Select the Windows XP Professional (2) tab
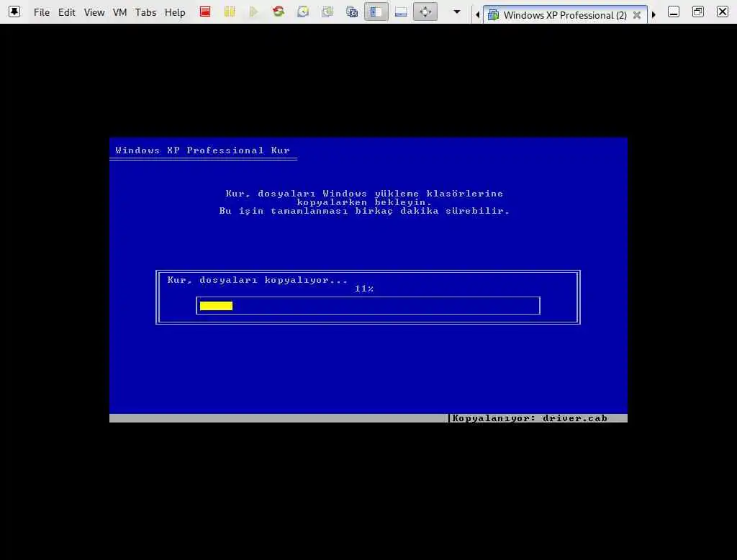 564,15
